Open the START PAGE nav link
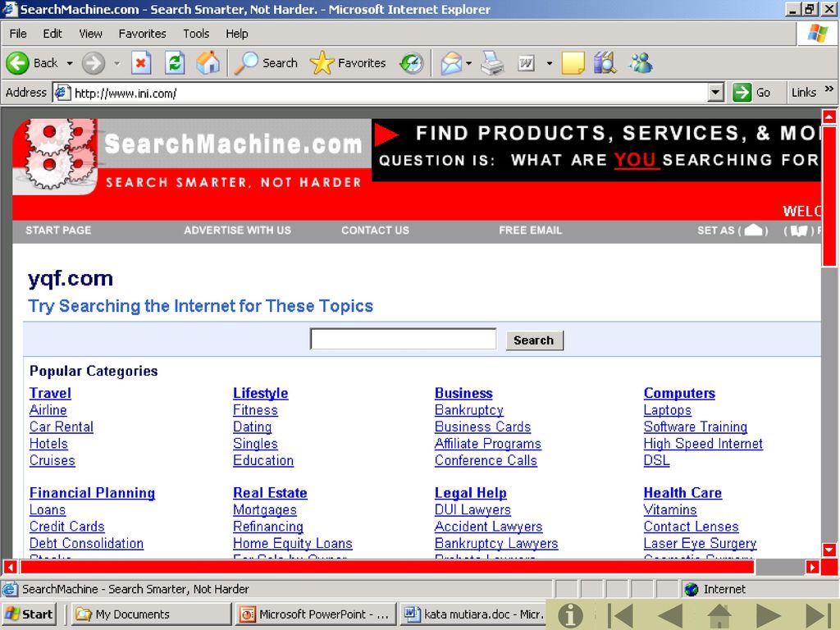 click(x=58, y=231)
